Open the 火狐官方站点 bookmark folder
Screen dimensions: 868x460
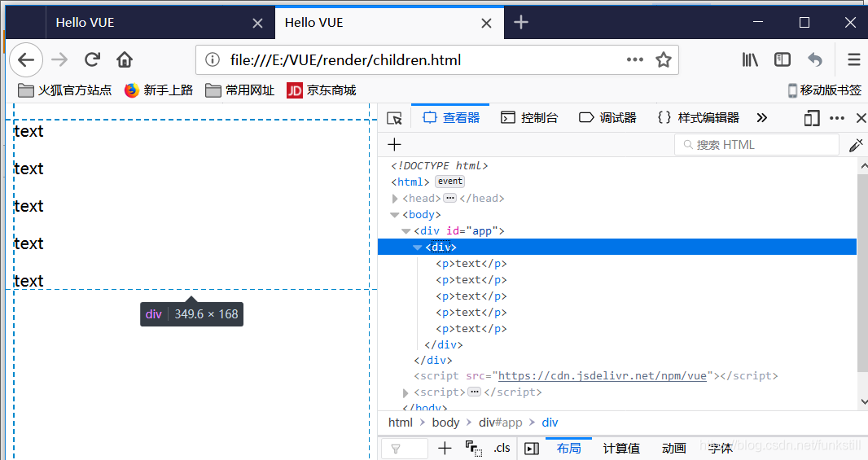65,90
